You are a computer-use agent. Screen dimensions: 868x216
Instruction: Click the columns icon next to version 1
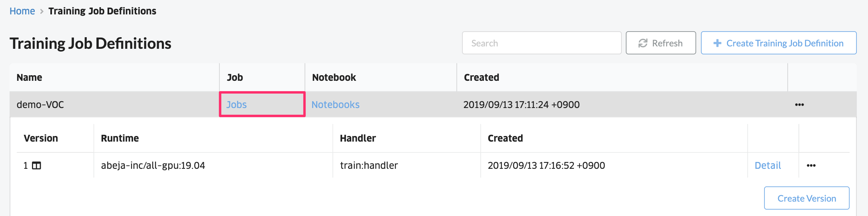pos(36,166)
